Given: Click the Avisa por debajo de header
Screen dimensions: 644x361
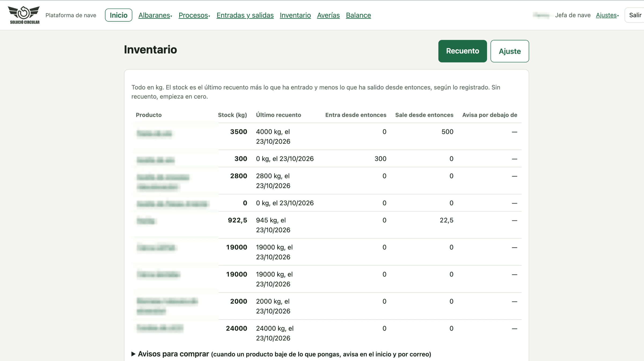Looking at the screenshot, I should click(x=490, y=115).
